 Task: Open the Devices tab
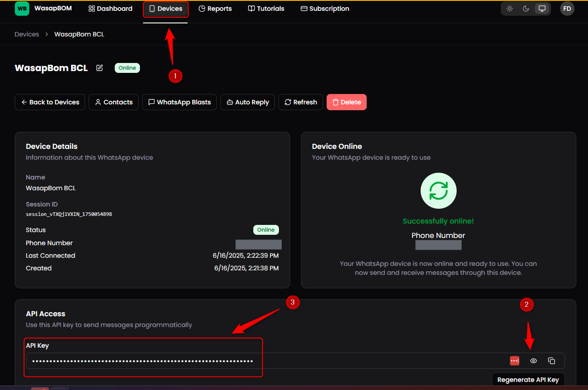coord(166,9)
